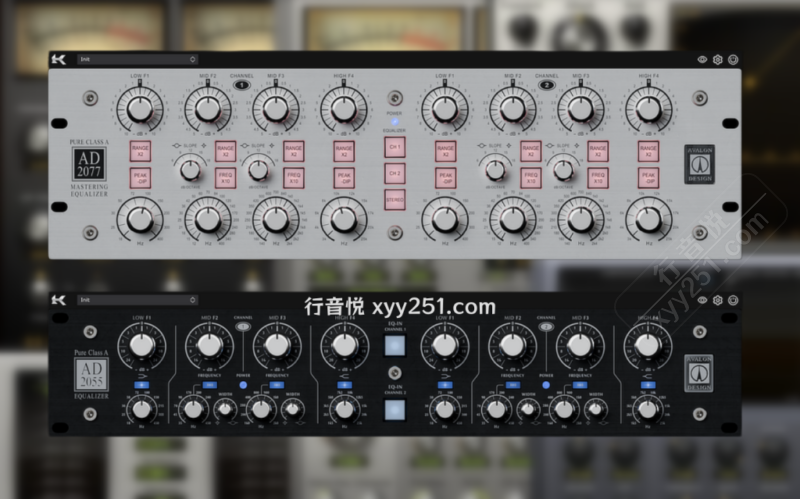Viewport: 800px width, 499px height.
Task: Toggle FREQ X10 for channel 2 MID F2
Action: [531, 178]
